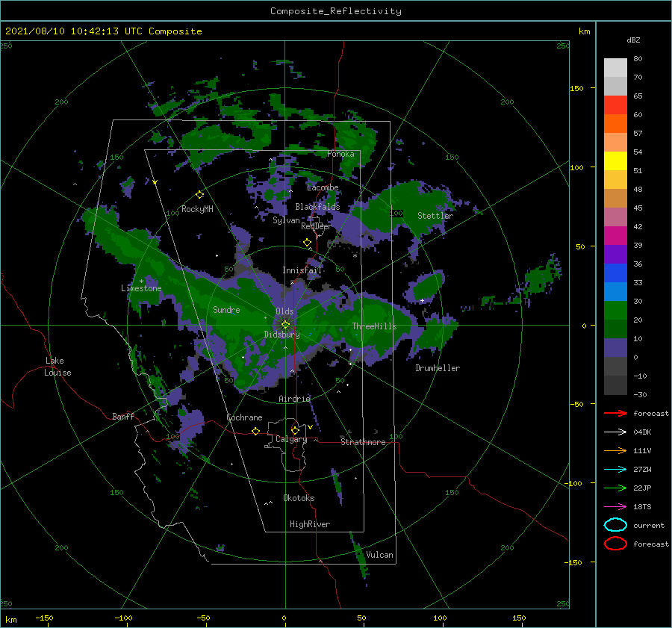Click the Vulcan label
Viewport: 672px width, 628px height.
379,555
